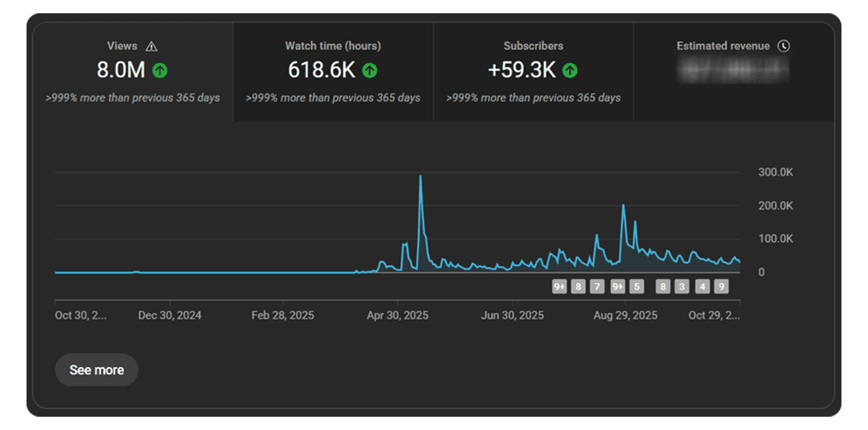The width and height of the screenshot is (868, 430).
Task: Click the 100.0K y-axis label
Action: (775, 239)
